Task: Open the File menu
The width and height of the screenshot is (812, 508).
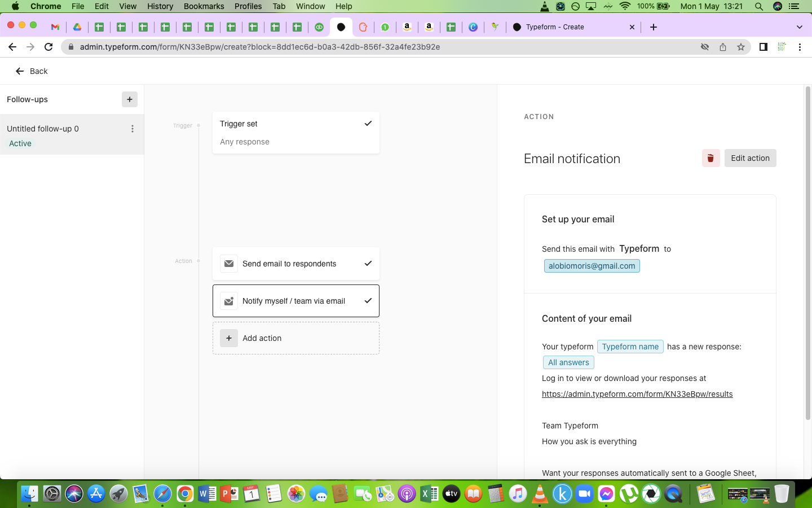Action: click(78, 6)
